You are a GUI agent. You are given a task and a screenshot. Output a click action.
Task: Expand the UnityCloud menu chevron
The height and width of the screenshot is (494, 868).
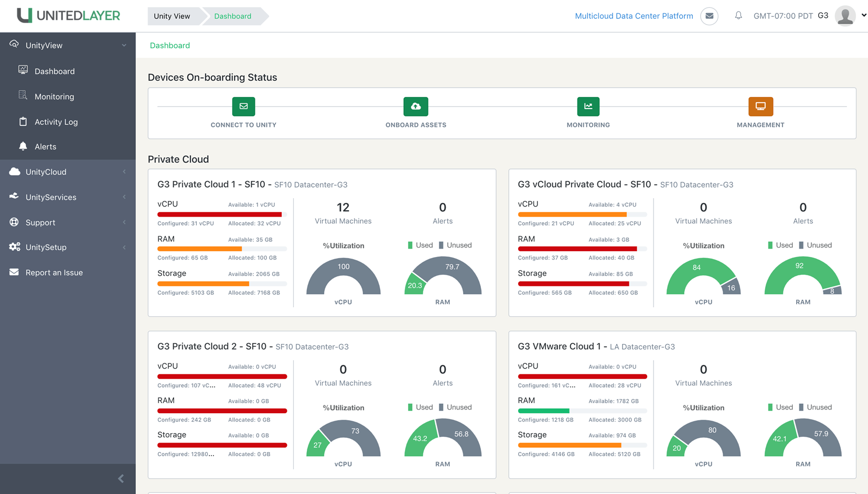coord(124,172)
